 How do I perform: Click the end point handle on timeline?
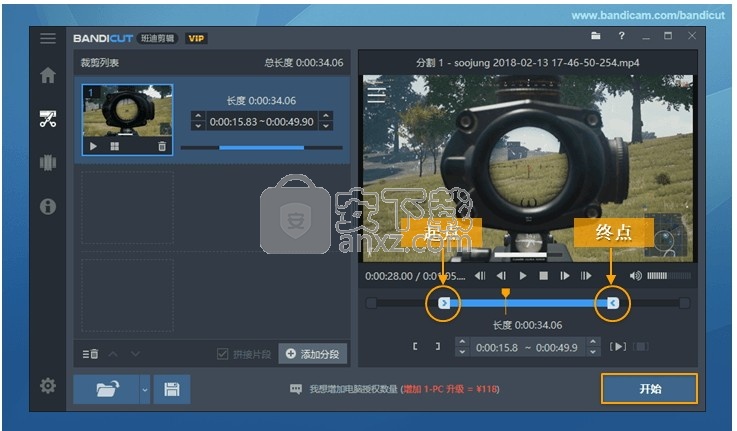pos(612,303)
